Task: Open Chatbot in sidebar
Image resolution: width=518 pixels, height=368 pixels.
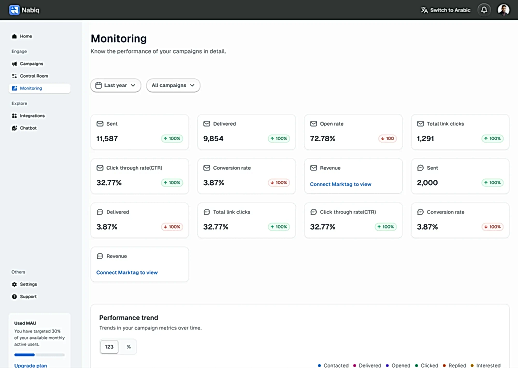Action: click(39, 128)
